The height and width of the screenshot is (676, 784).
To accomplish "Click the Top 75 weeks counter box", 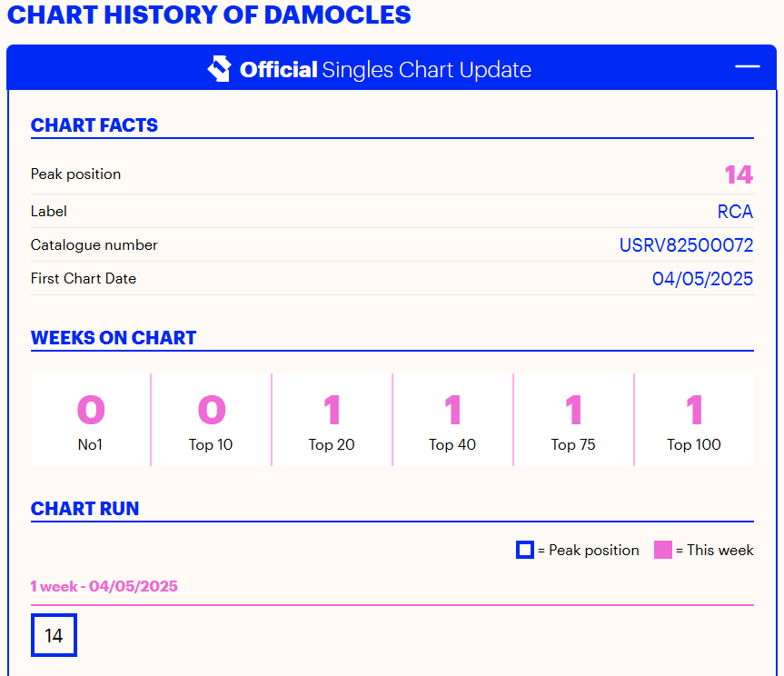I will coord(572,420).
